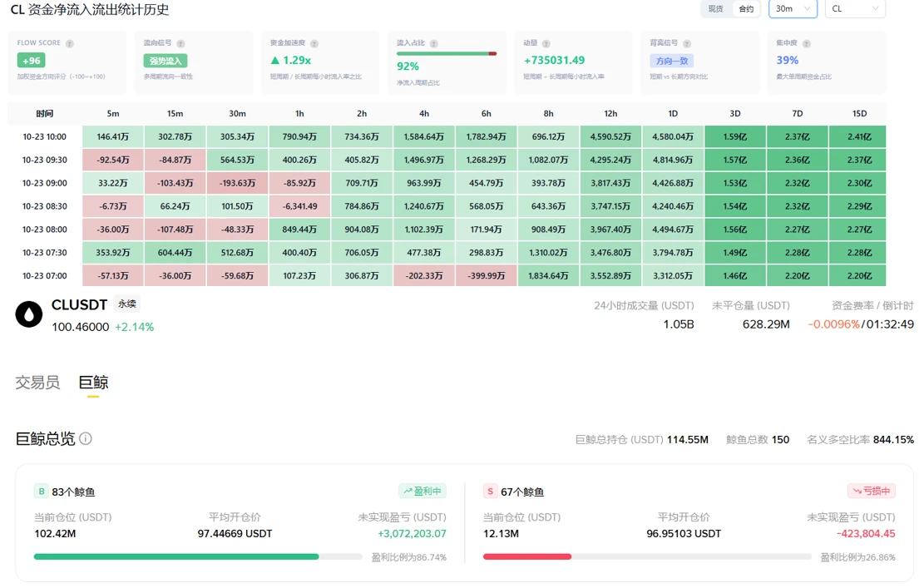The image size is (919, 588).
Task: Open the help tooltip for 流向信号
Action: tap(180, 43)
